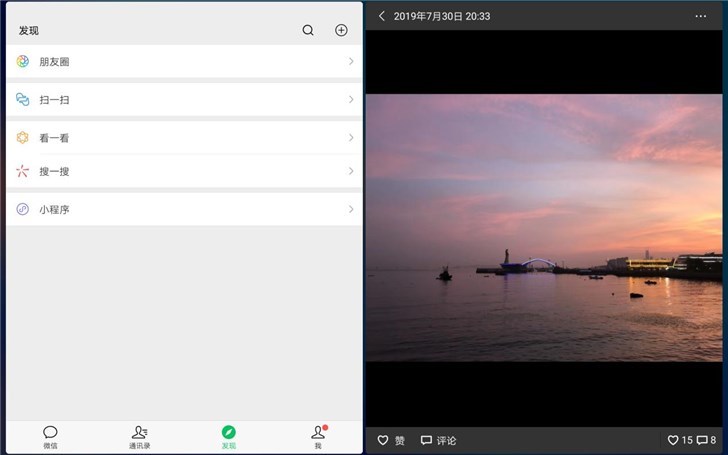Open the Mini Programs (小程序) icon
This screenshot has width=728, height=455.
(x=23, y=209)
